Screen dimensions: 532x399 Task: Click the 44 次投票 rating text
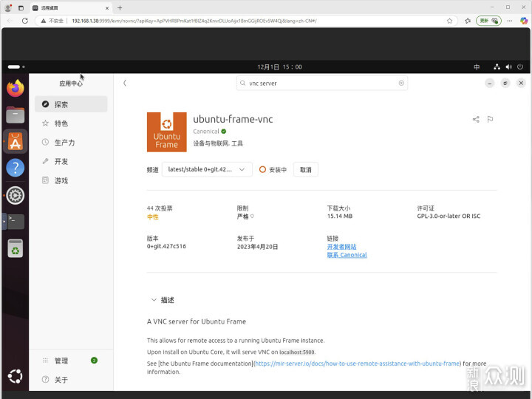pos(160,208)
